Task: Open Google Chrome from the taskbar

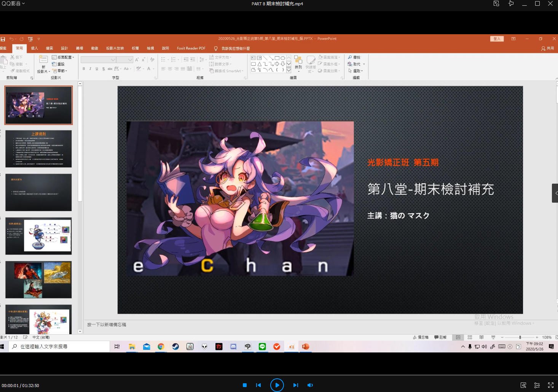Action: 161,346
